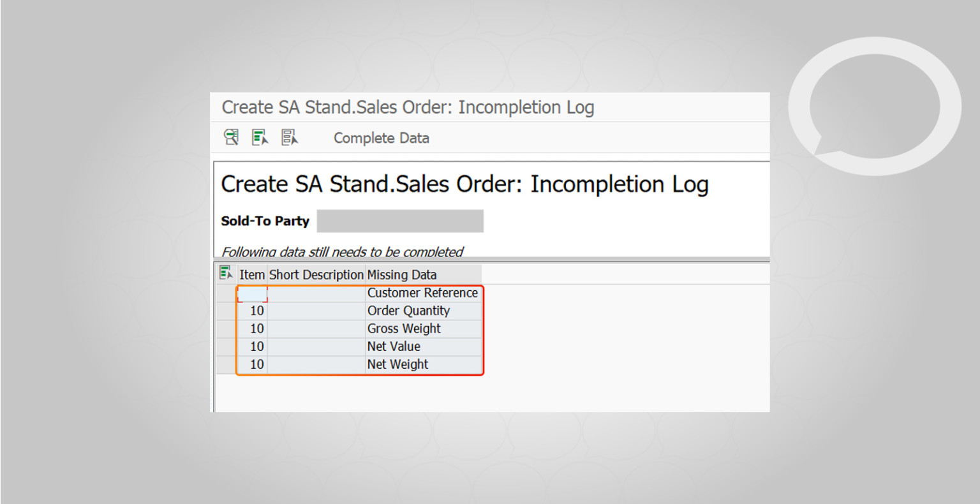Mark row selector for Order Quantity row
Viewport: 980px width, 504px height.
226,311
